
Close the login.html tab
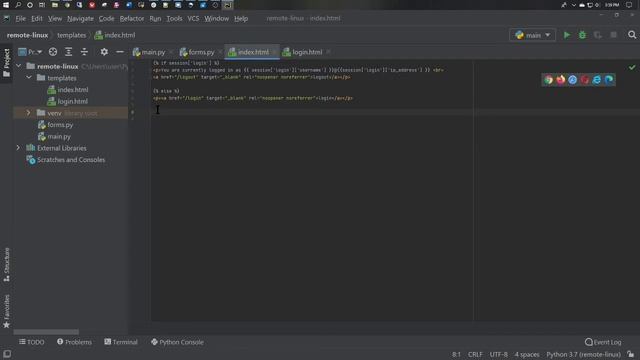[x=328, y=52]
